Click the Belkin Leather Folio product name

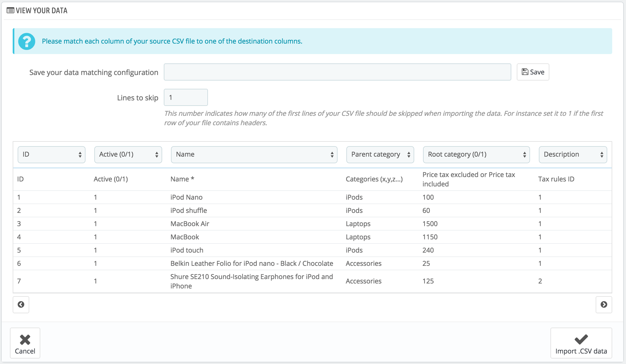(x=252, y=263)
